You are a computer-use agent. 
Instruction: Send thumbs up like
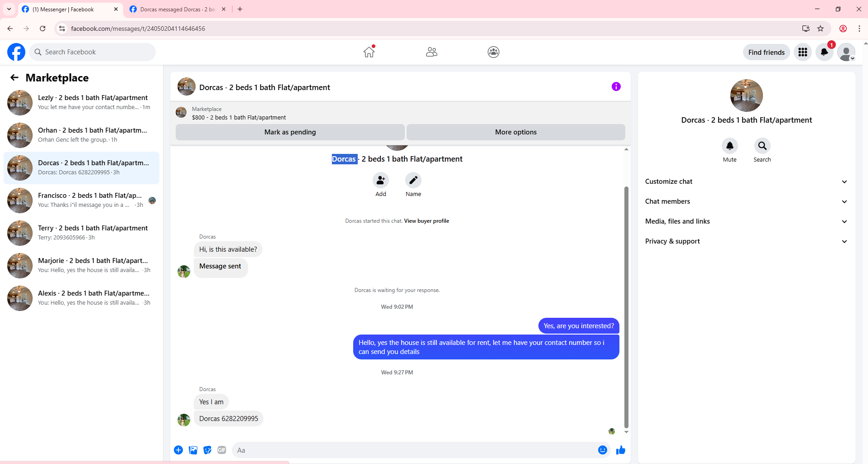(620, 450)
